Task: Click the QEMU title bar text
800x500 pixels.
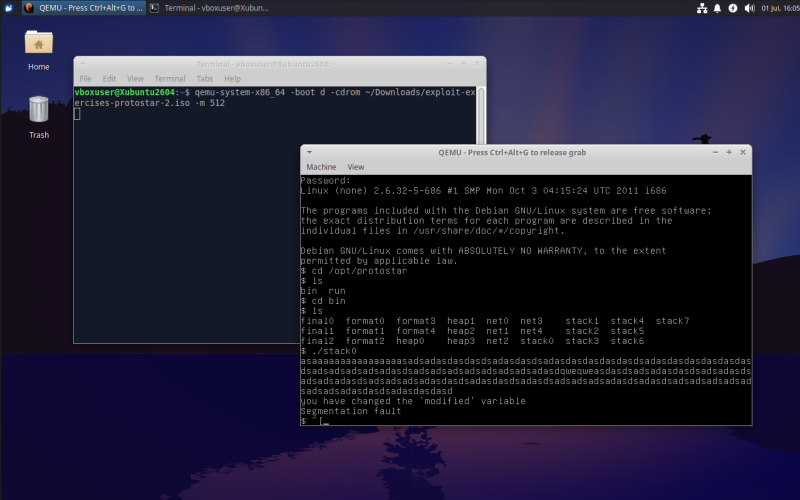Action: tap(512, 152)
